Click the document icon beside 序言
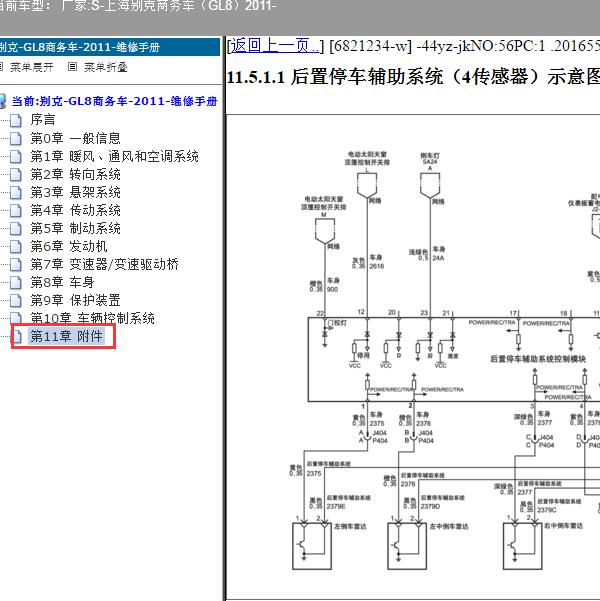Screen dimensions: 600x601 click(x=16, y=120)
